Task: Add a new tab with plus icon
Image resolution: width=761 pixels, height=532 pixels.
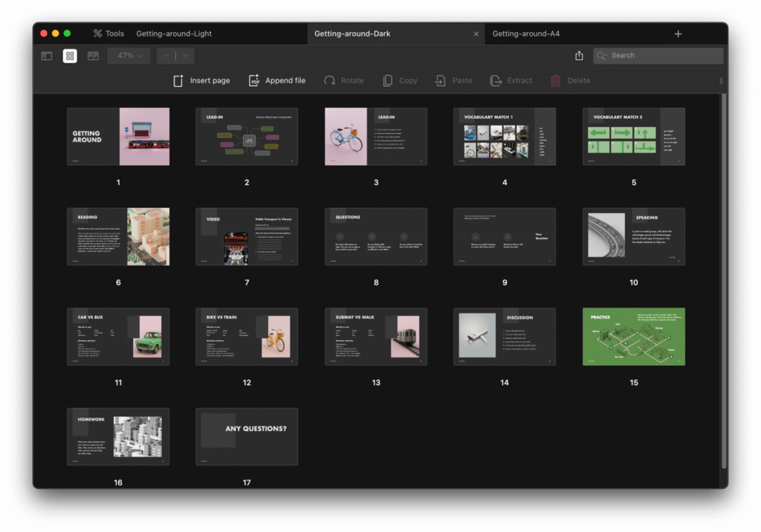Action: point(678,34)
